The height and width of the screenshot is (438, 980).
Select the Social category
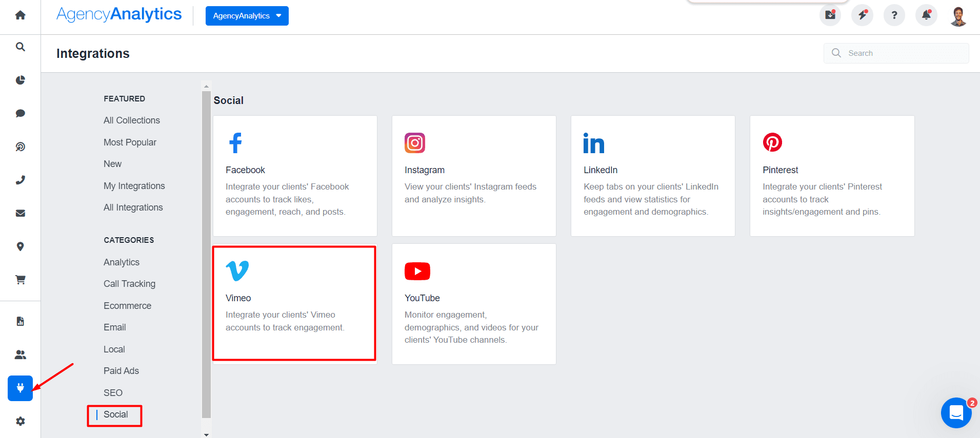(115, 414)
